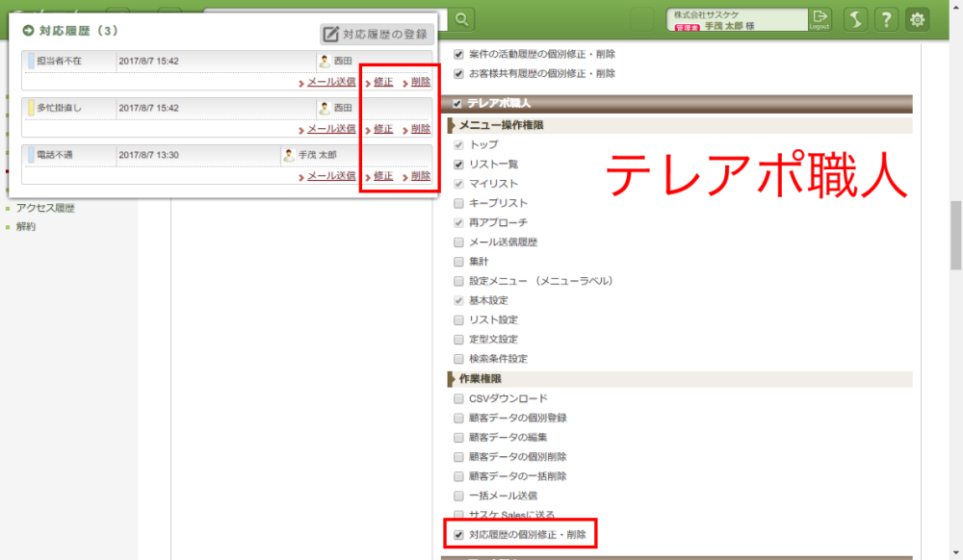Click メール送信 link for the 多忙掛直し entry
This screenshot has height=560, width=963.
tap(330, 129)
